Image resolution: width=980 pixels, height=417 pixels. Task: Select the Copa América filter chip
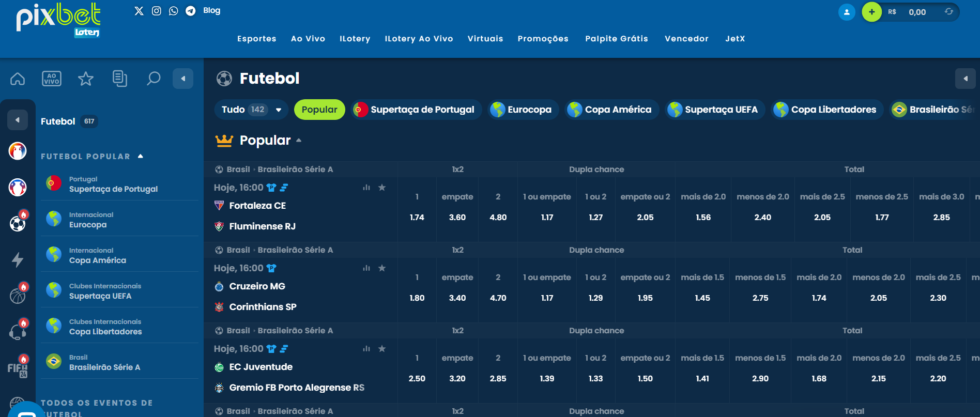click(x=611, y=110)
